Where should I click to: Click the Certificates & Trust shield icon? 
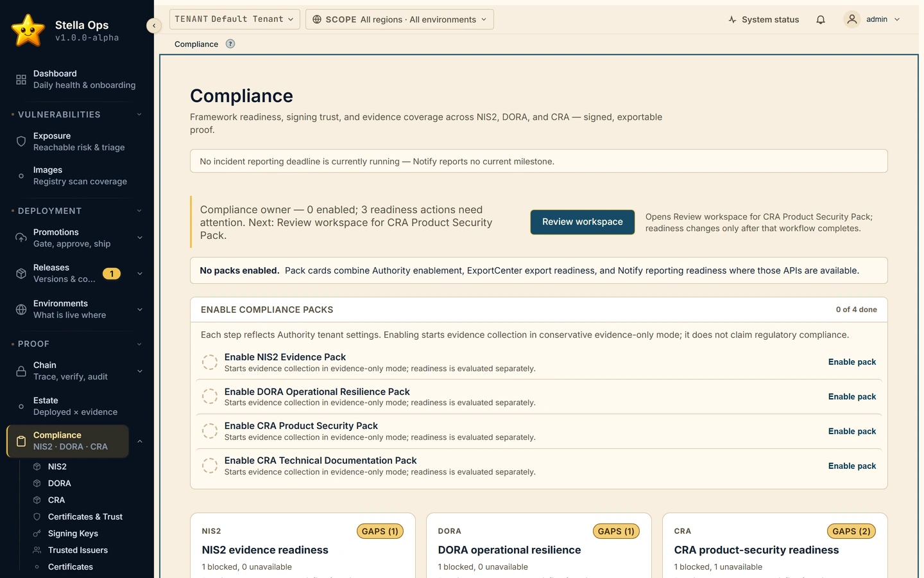[x=37, y=517]
